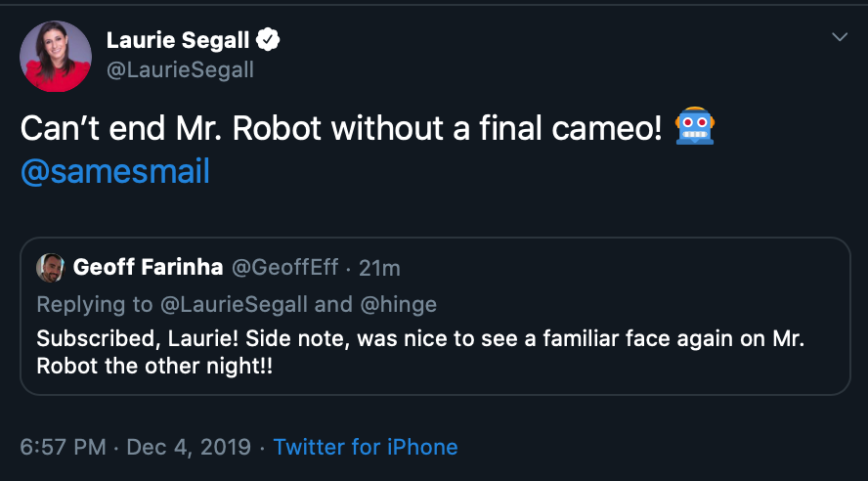
Task: Open the Twitter for iPhone source link
Action: (x=366, y=447)
